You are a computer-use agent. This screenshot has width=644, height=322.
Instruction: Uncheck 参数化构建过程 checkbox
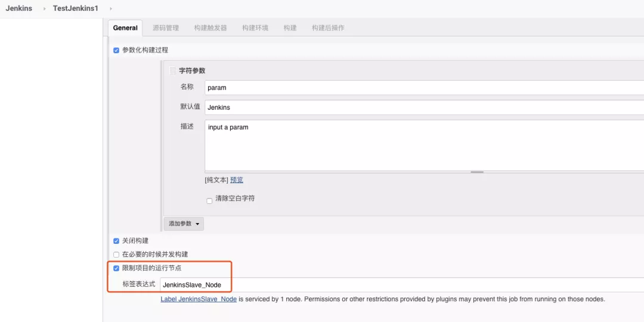click(116, 51)
